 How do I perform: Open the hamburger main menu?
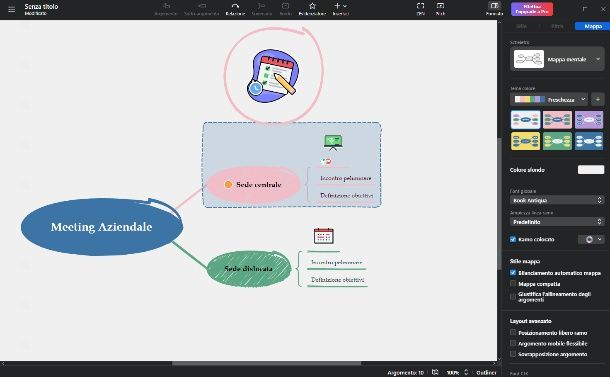[11, 9]
